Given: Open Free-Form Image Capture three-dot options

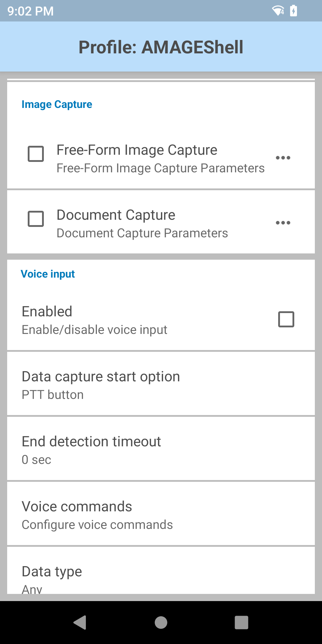Looking at the screenshot, I should coord(283,158).
